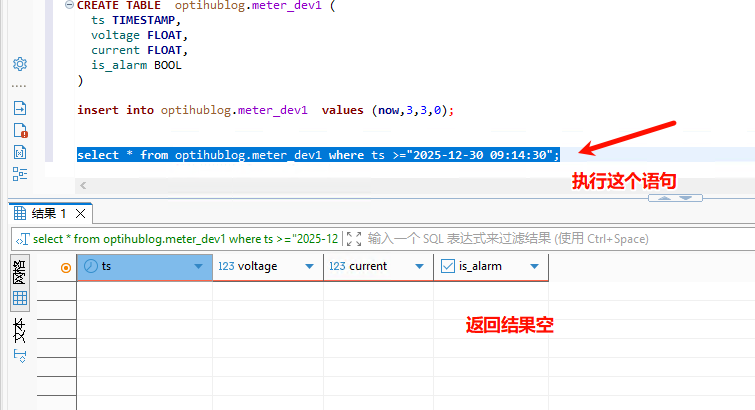Click the voltage column header
755x410 pixels.
[257, 267]
